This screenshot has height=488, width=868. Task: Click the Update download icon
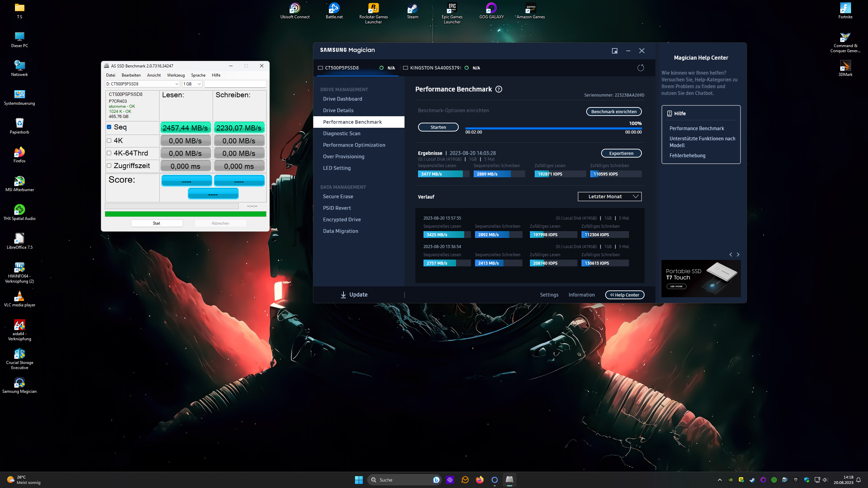pos(343,295)
